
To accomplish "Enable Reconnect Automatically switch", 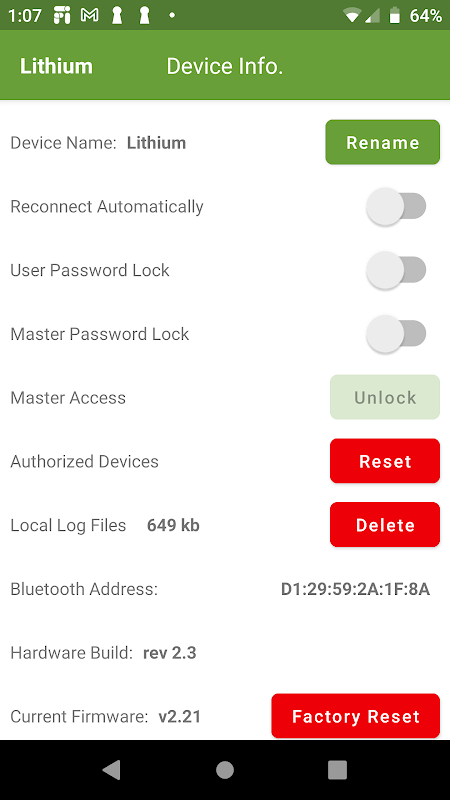I will coord(396,207).
